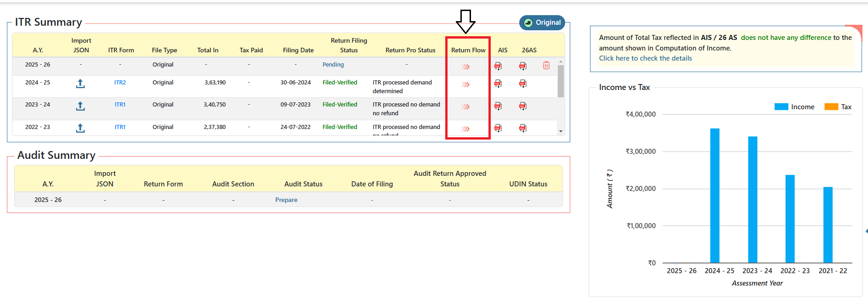Expand side panel arrow at right edge
This screenshot has width=868, height=303.
pyautogui.click(x=866, y=231)
